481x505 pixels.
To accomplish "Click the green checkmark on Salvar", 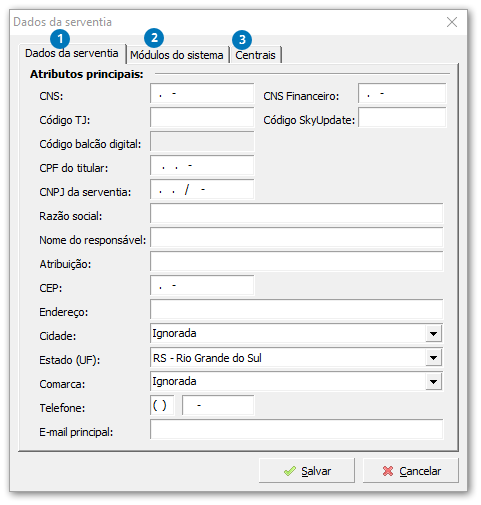I will pyautogui.click(x=290, y=471).
